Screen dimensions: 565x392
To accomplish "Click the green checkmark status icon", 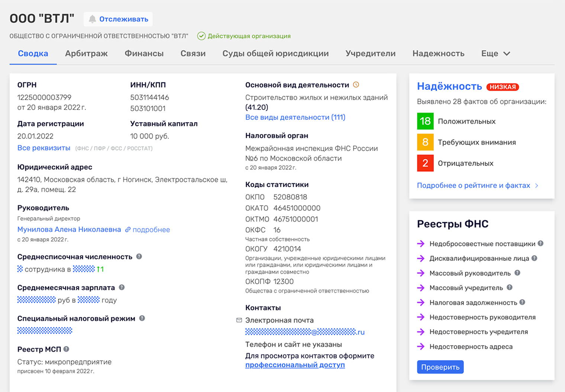I will pyautogui.click(x=201, y=36).
